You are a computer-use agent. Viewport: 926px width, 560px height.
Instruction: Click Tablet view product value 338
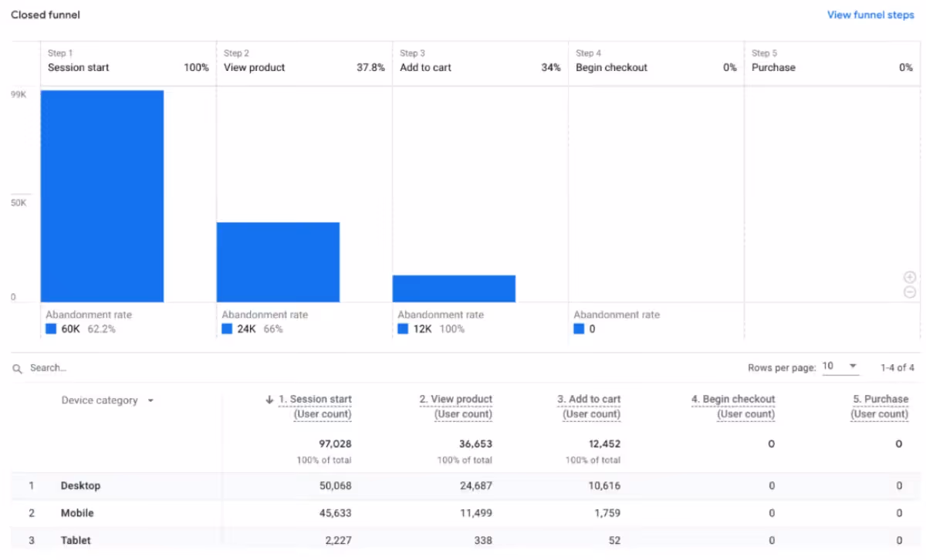point(483,541)
